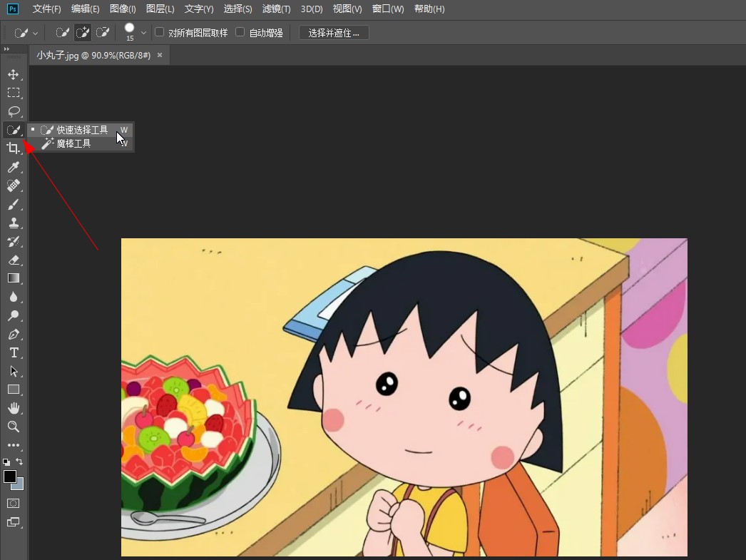The image size is (746, 560).
Task: Select the Hand tool
Action: point(14,408)
